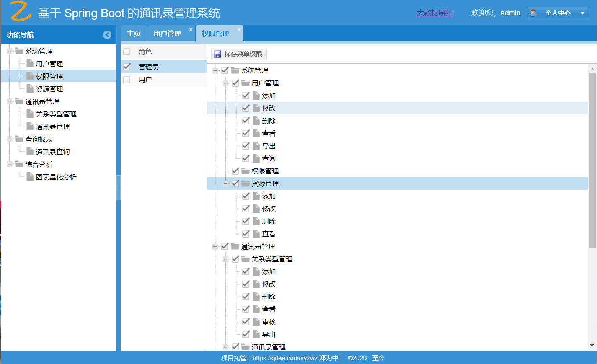Screen dimensions: 597x364
Task: Click the 关系类型管理 folder icon in permission tree
Action: pos(246,259)
